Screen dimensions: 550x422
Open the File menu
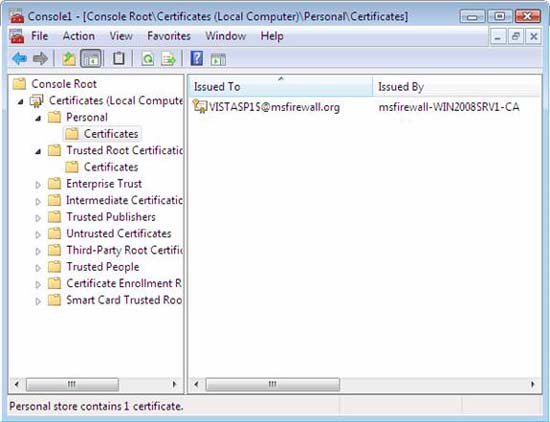tap(39, 36)
